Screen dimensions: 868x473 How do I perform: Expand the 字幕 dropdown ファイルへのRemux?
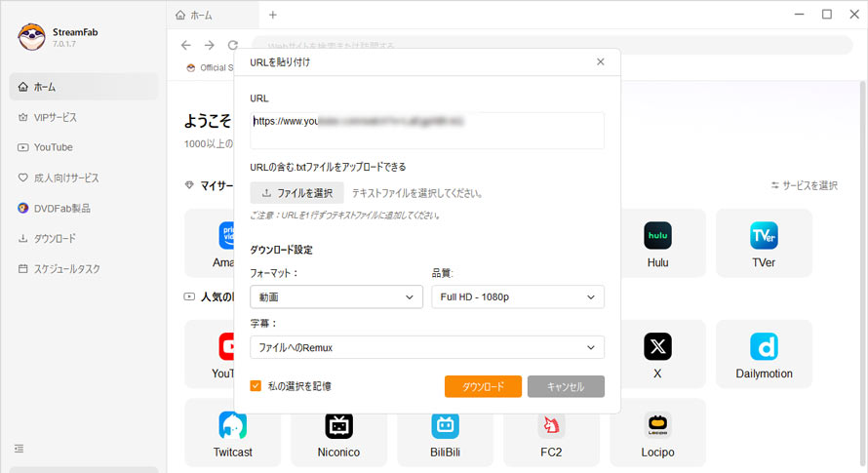427,347
